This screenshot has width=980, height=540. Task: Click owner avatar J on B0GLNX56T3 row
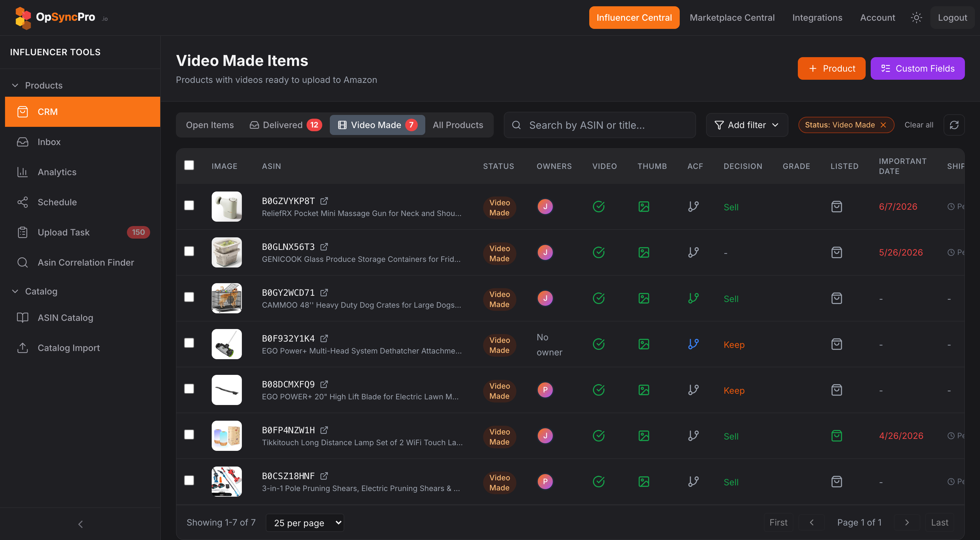pyautogui.click(x=545, y=252)
